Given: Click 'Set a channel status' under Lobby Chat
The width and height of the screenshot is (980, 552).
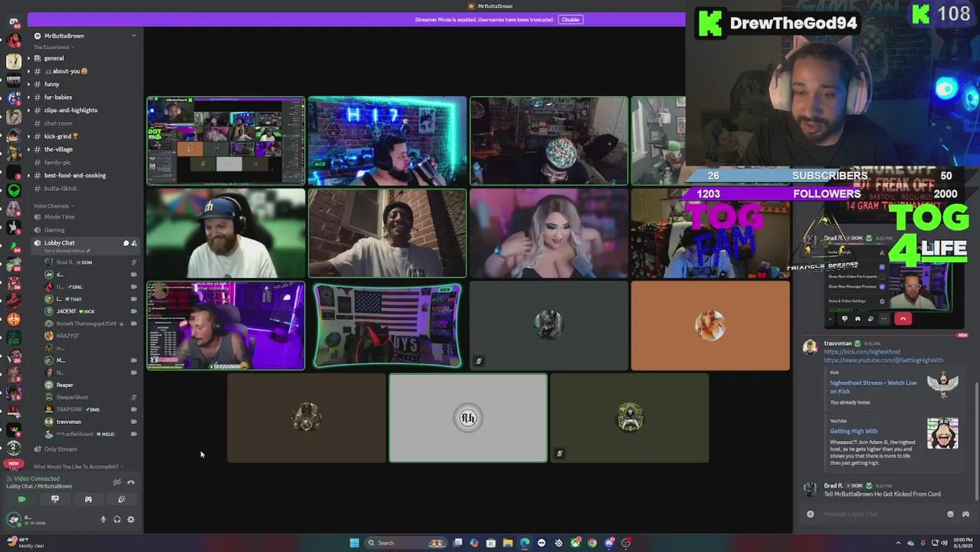Looking at the screenshot, I should (67, 251).
